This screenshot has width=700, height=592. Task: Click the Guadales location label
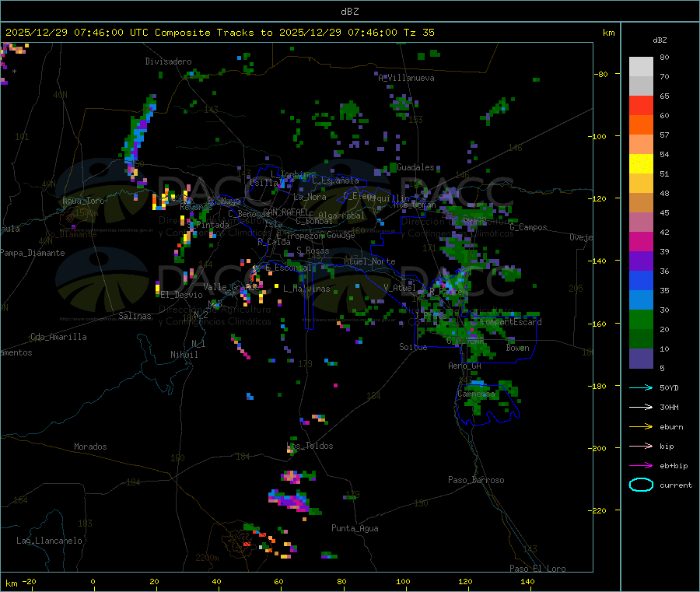point(415,167)
